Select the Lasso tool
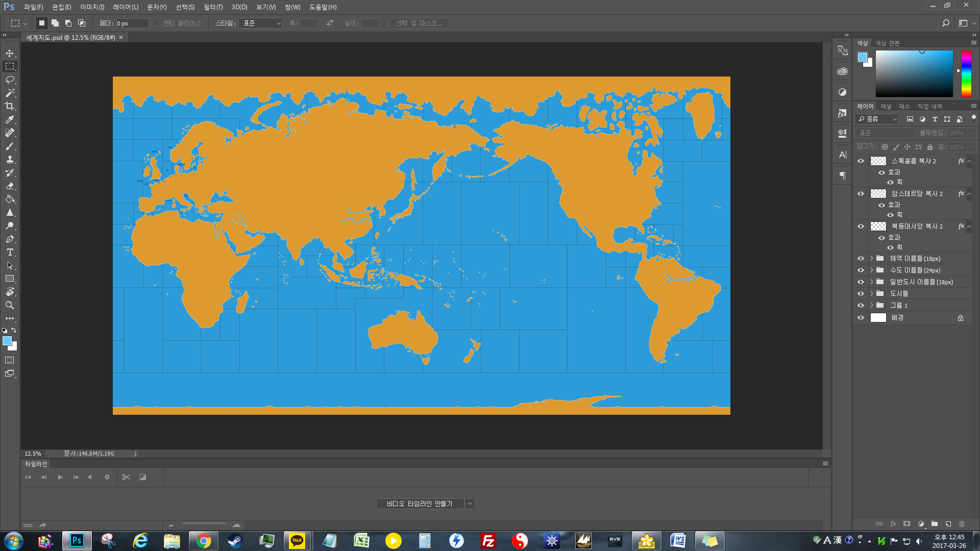 10,80
